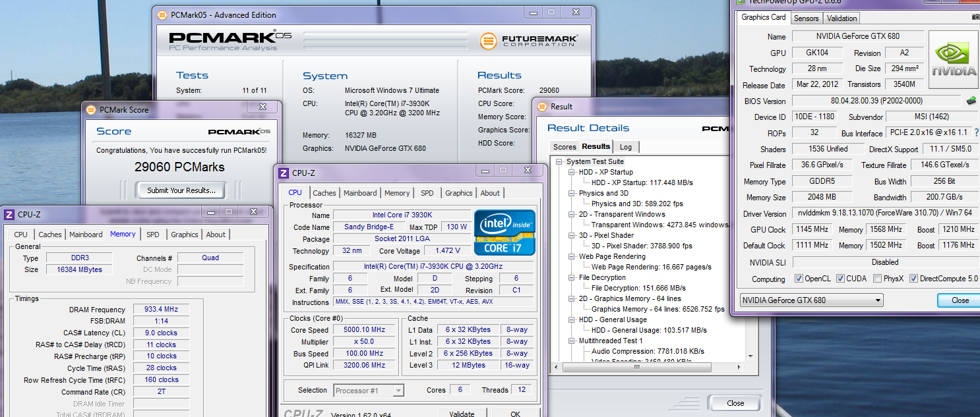Toggle the CUDA checkbox
Image resolution: width=980 pixels, height=417 pixels.
[x=840, y=279]
